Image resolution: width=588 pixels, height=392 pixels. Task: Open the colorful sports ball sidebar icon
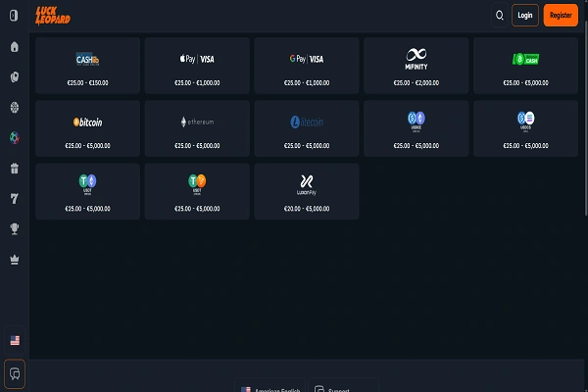[15, 137]
